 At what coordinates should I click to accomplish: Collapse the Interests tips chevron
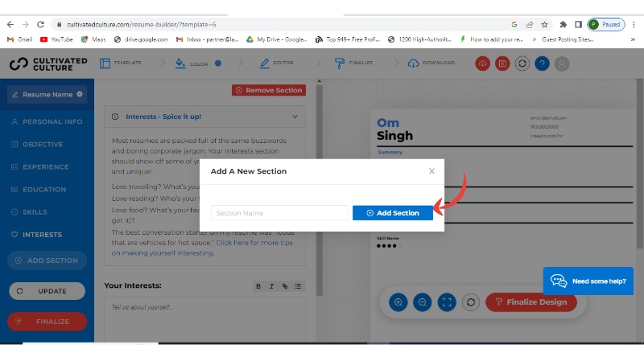pos(295,117)
